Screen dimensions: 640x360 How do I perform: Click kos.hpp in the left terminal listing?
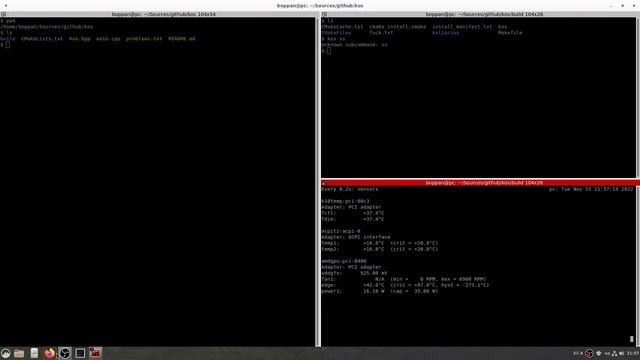tap(80, 39)
